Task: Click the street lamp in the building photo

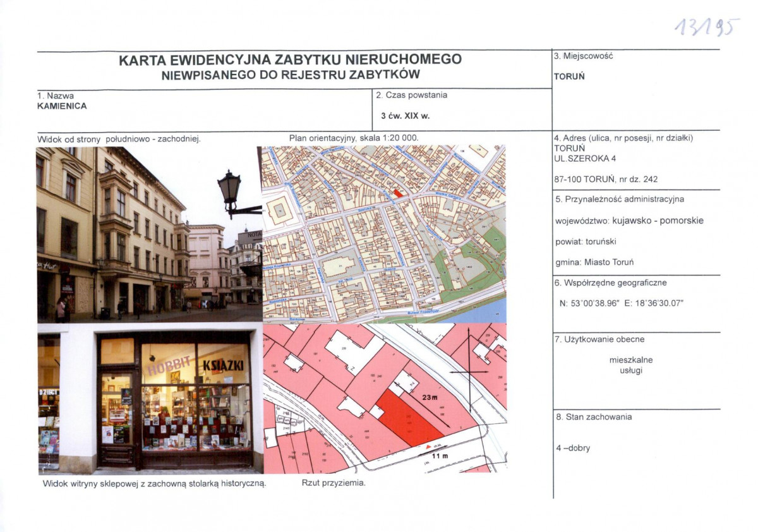Action: pyautogui.click(x=229, y=188)
